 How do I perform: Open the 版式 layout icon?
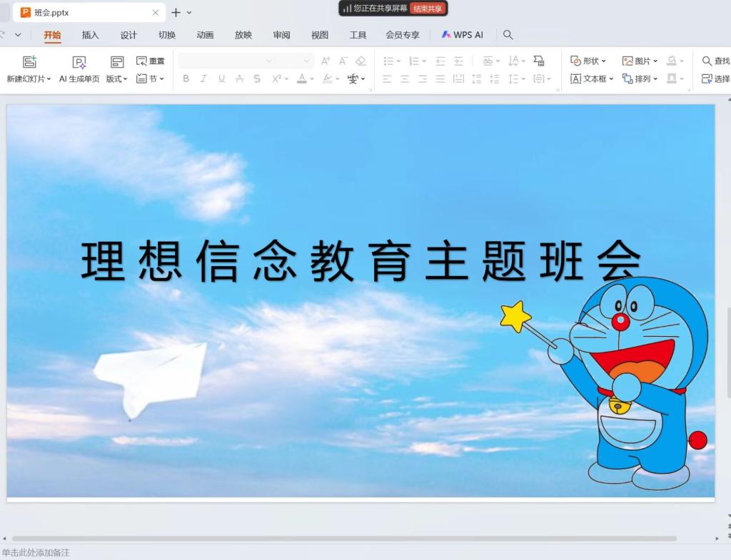116,62
